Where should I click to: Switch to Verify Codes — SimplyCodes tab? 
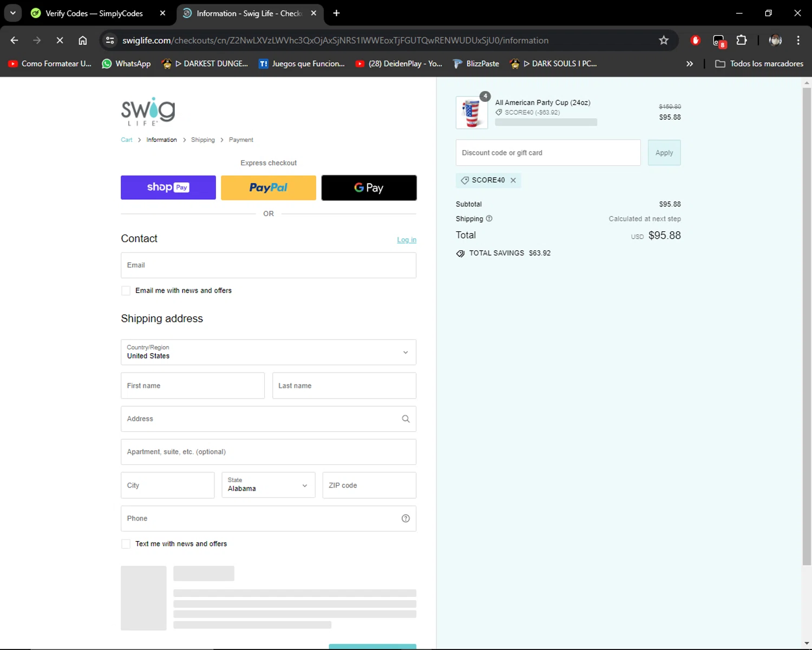[94, 13]
